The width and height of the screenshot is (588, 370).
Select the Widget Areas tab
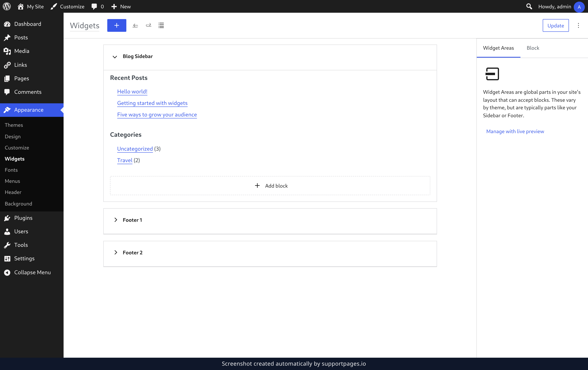[498, 48]
